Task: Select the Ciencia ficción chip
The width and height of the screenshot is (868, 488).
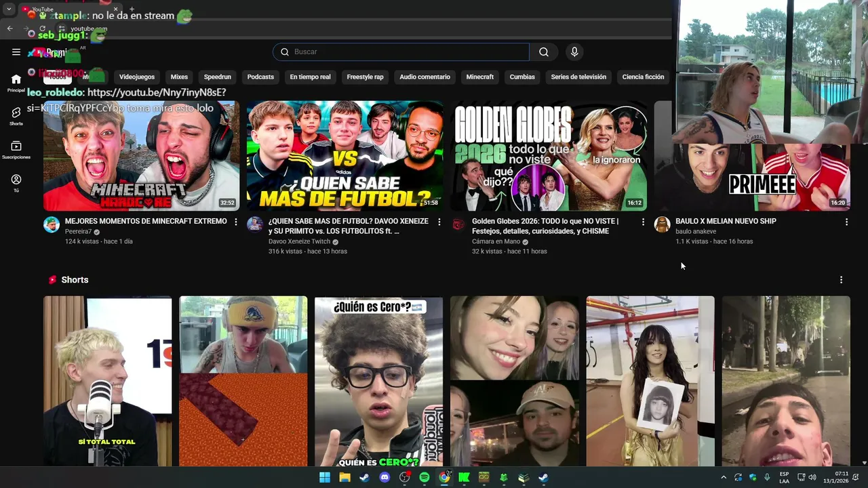Action: [x=643, y=77]
